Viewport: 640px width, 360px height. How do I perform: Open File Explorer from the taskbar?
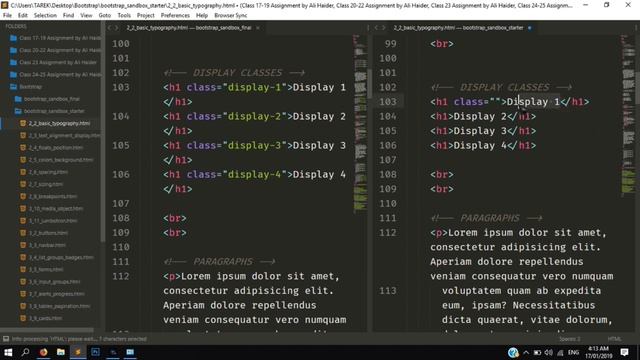(60, 352)
